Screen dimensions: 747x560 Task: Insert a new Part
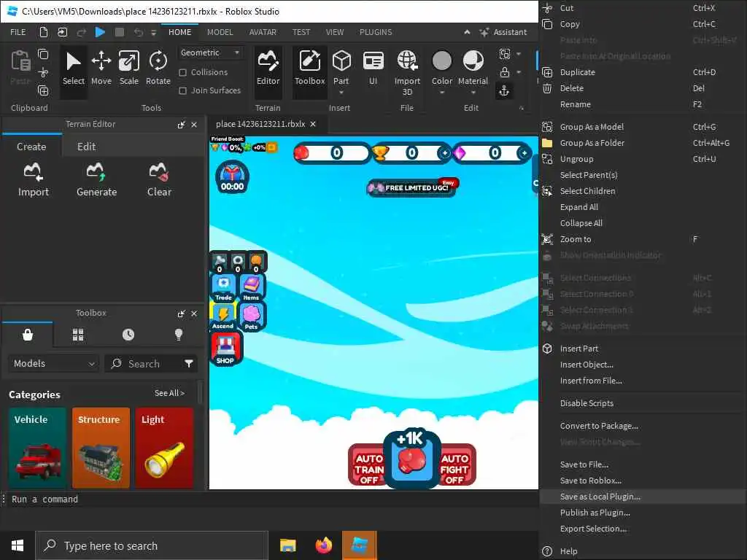pos(341,66)
